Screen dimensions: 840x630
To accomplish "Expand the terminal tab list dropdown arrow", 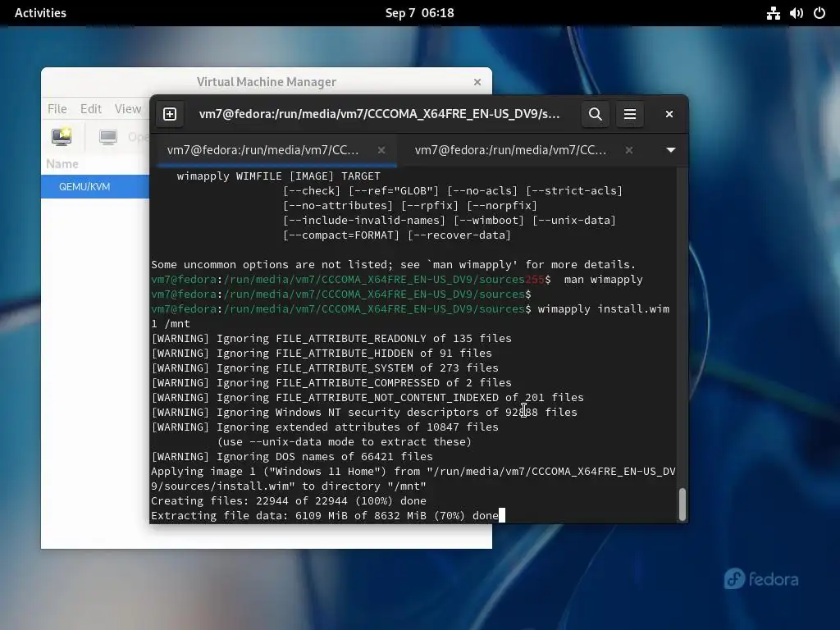I will (x=671, y=150).
